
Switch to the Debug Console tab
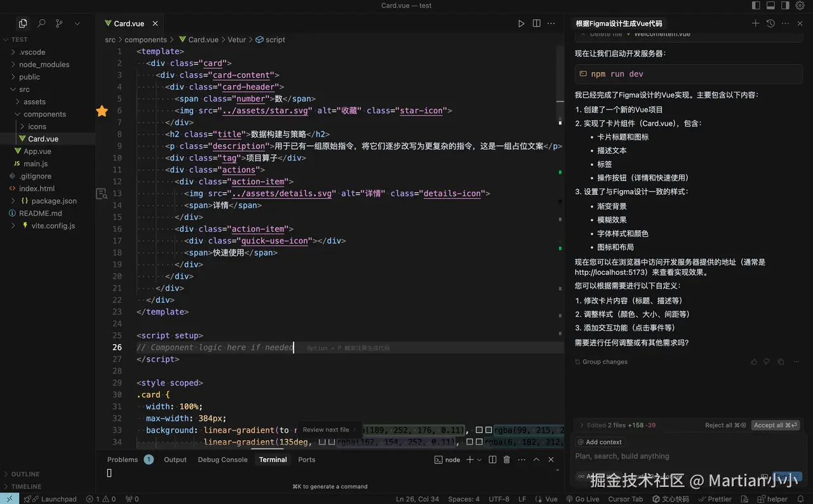pos(222,460)
